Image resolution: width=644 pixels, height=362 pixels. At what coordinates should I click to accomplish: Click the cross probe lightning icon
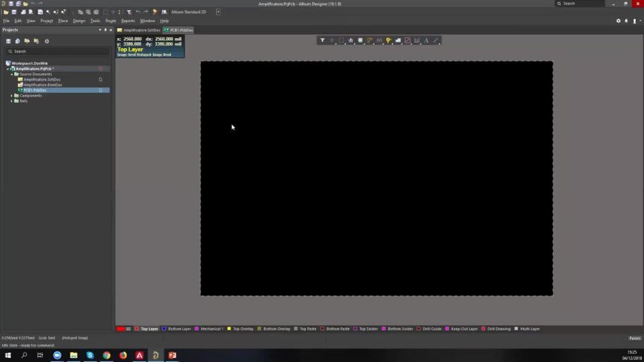(155, 12)
